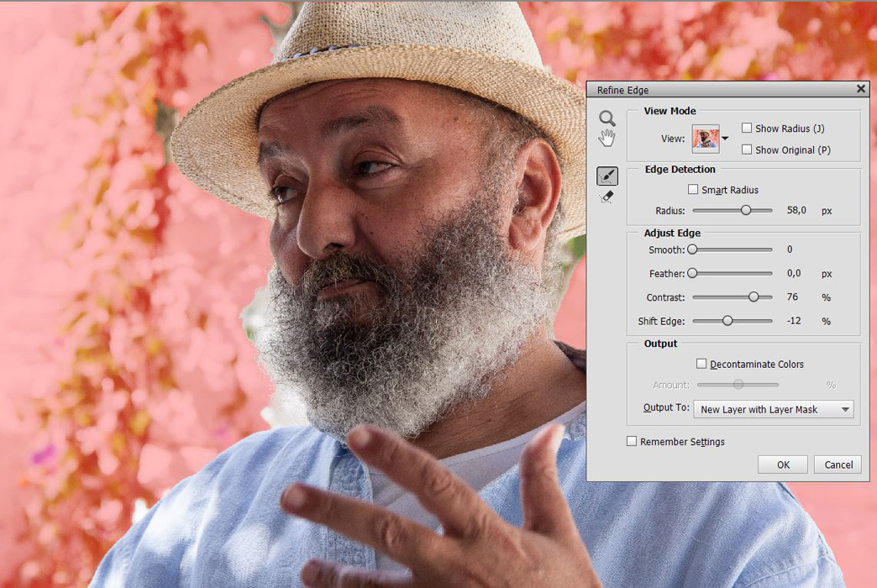Adjust the Radius slider handle
The width and height of the screenshot is (877, 588).
point(746,210)
